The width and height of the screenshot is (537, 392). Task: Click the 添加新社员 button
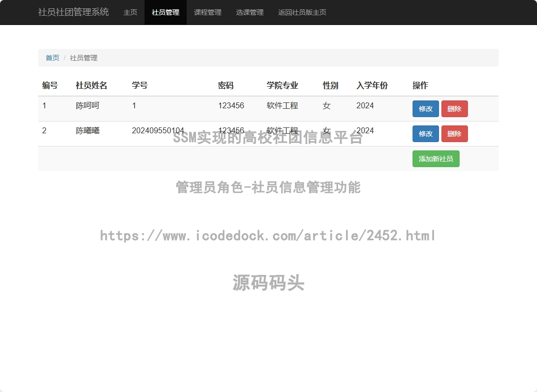pos(436,159)
